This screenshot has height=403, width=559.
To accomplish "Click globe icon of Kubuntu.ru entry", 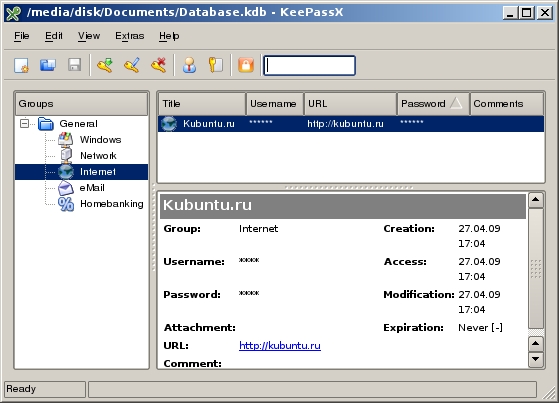I will click(169, 124).
